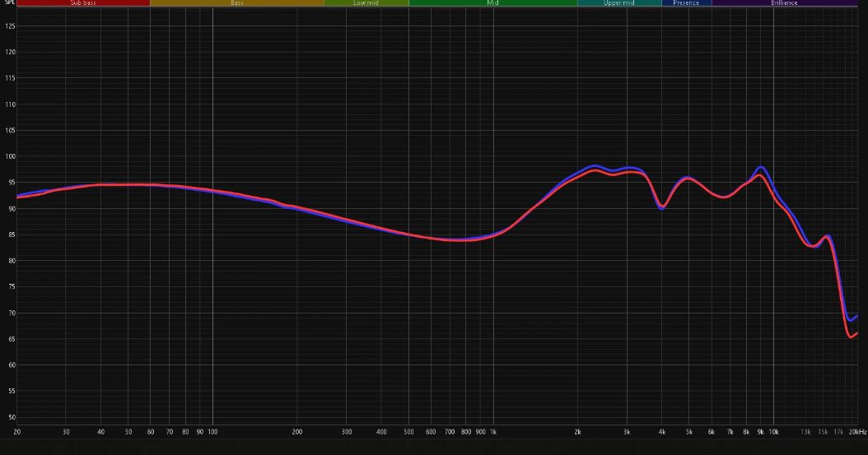
Task: Click the 10k frequency axis label
Action: (x=773, y=431)
